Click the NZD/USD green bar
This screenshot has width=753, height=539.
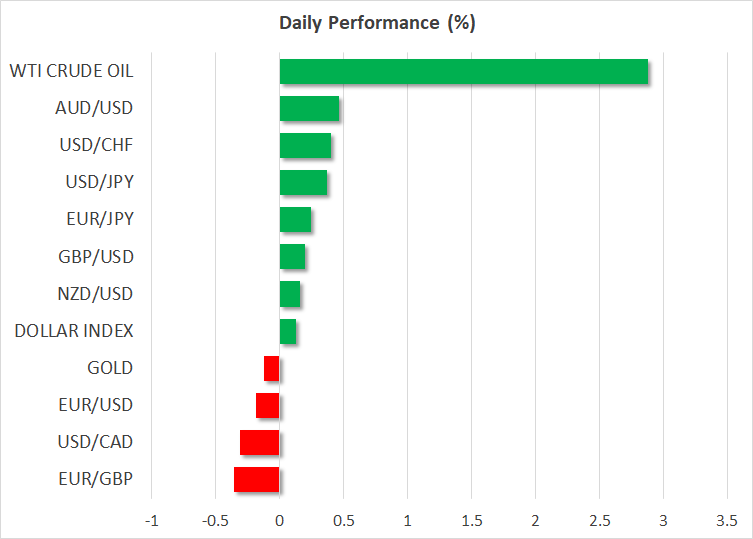point(289,294)
